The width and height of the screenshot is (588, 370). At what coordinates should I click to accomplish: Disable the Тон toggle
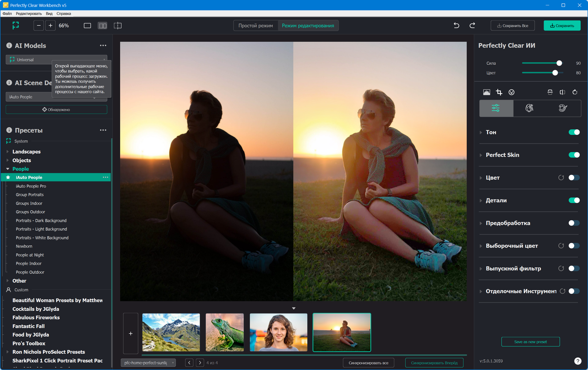pos(574,132)
